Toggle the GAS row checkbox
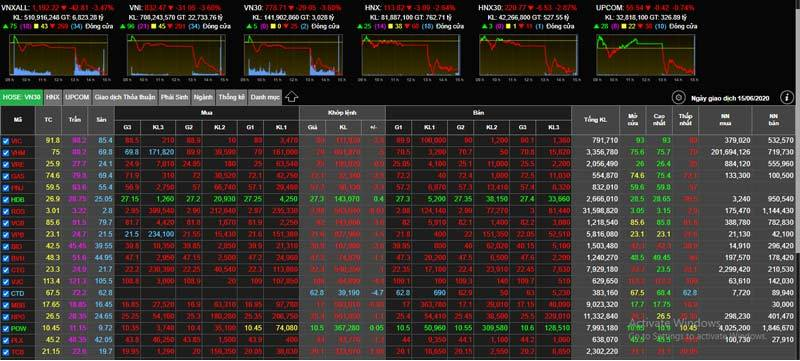 coord(6,176)
